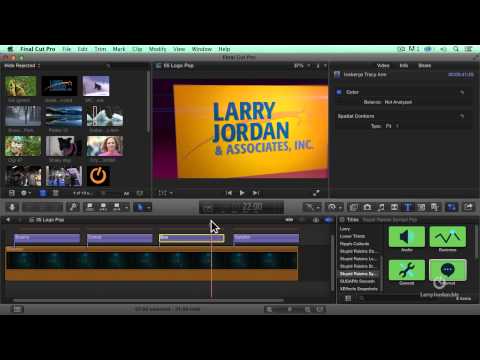Image resolution: width=480 pixels, height=360 pixels.
Task: Go to next edit in viewer
Action: 256,193
